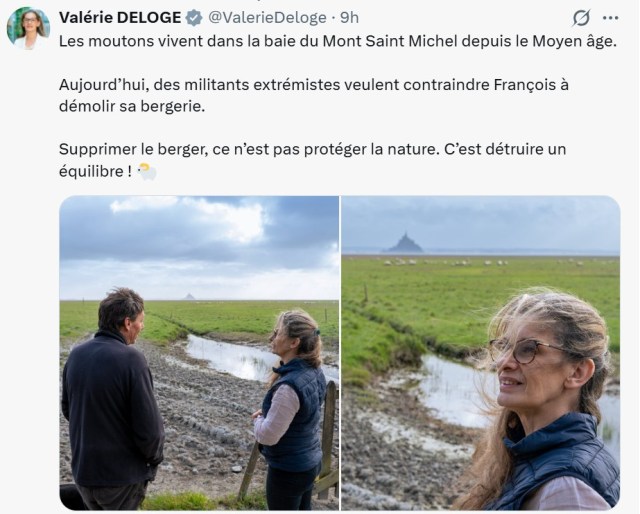Click the cloudy sky in the left photo
The height and width of the screenshot is (514, 640).
tap(199, 247)
